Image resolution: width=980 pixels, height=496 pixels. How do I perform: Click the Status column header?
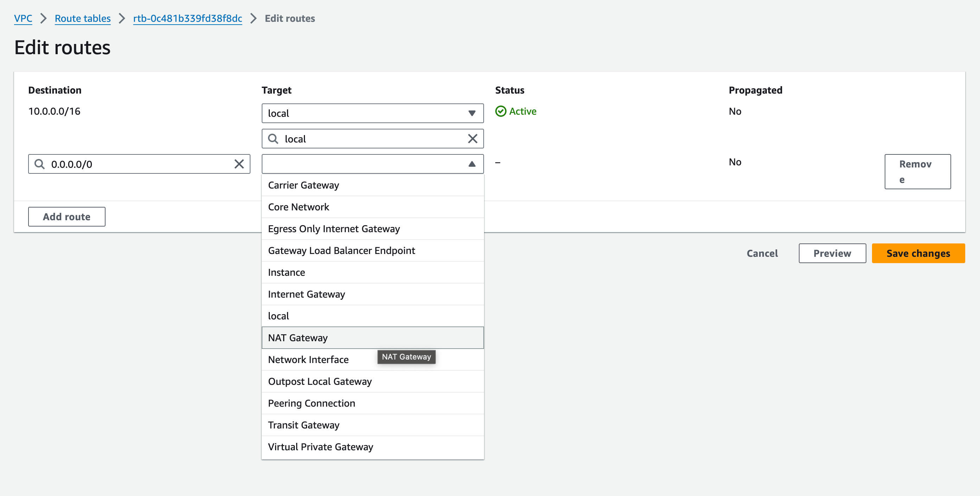point(510,90)
